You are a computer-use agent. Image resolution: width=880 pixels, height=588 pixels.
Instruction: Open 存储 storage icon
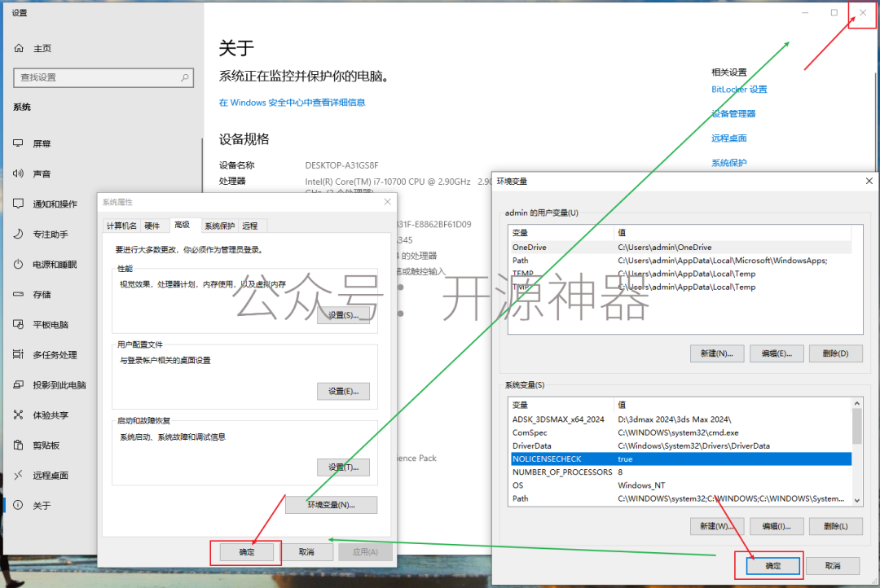pos(19,294)
